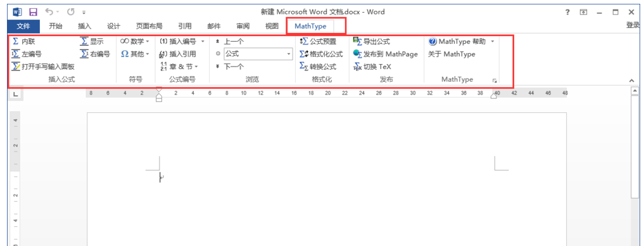Screen dimensions: 644x246
Task: Expand the 数学 symbols dropdown
Action: coord(148,41)
